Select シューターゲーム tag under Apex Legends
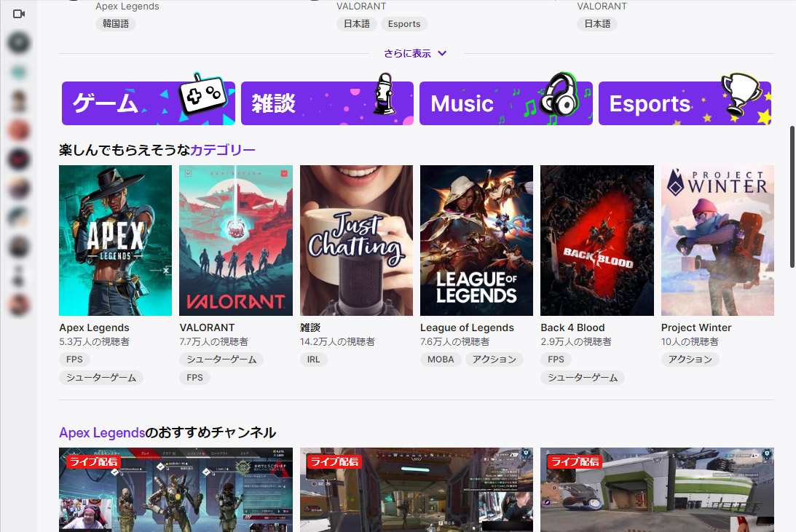This screenshot has width=796, height=532. coord(101,378)
